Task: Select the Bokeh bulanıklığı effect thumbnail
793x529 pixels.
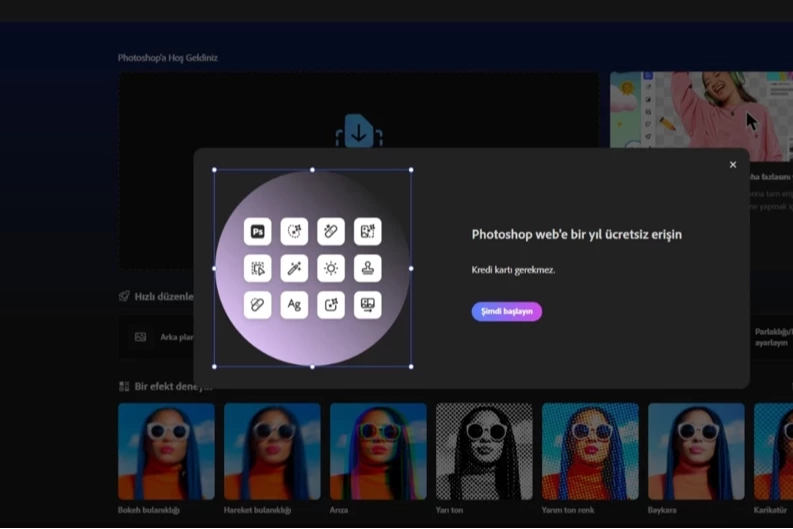Action: [166, 451]
